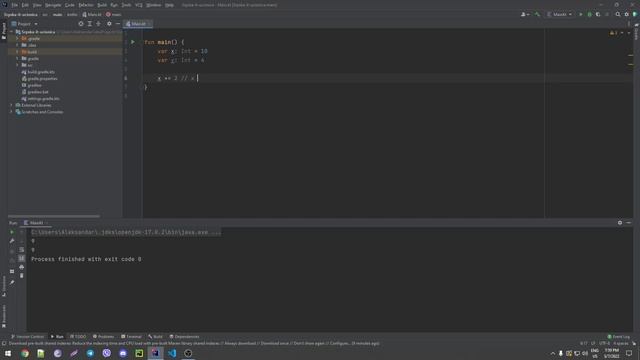Viewport: 640px width, 360px height.
Task: Toggle scroll to end in Run console
Action: 22,258
